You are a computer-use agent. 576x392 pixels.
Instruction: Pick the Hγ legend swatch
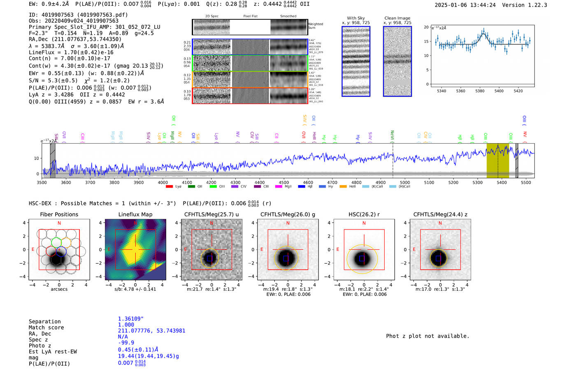click(322, 187)
